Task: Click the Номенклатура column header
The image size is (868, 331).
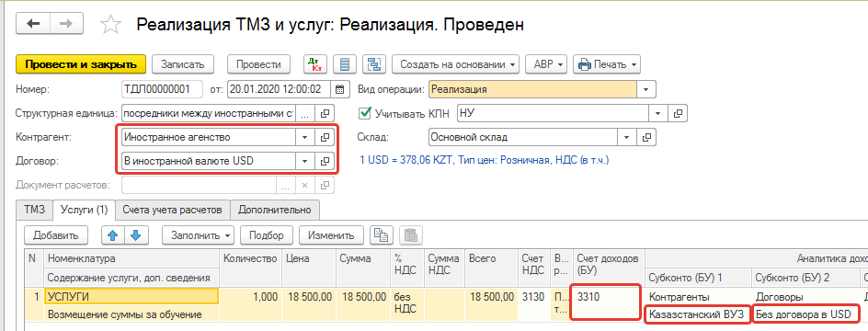Action: pyautogui.click(x=131, y=258)
